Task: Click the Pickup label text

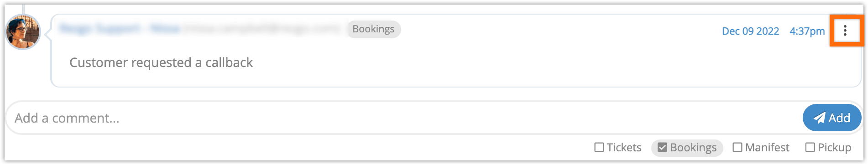Action: pos(834,147)
